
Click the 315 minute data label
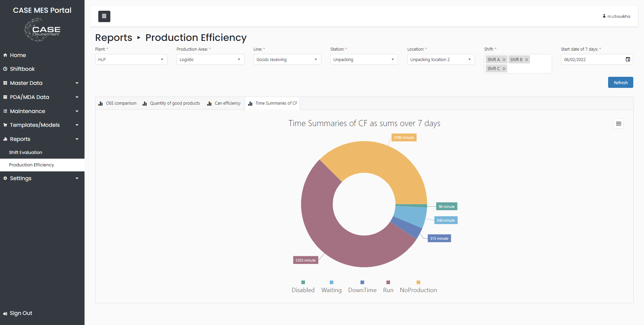439,238
